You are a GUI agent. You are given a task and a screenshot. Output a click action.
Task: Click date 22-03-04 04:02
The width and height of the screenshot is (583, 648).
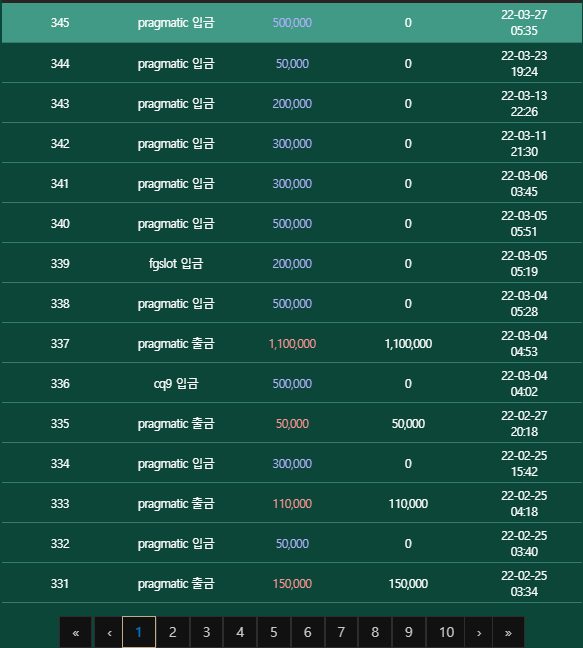pyautogui.click(x=524, y=384)
